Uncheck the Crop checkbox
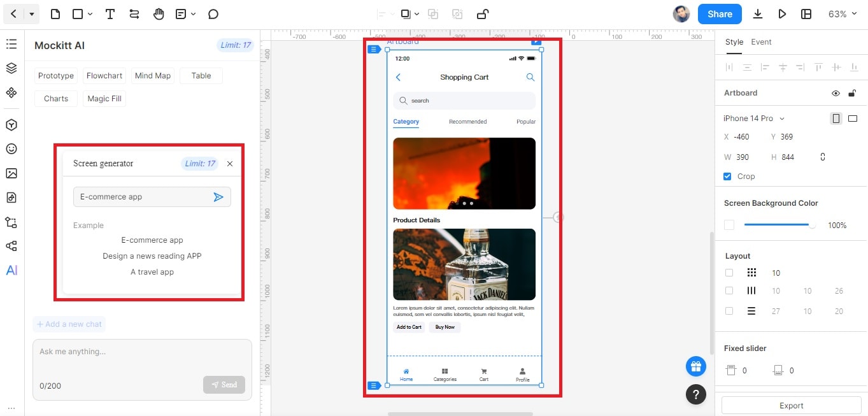 (x=727, y=176)
